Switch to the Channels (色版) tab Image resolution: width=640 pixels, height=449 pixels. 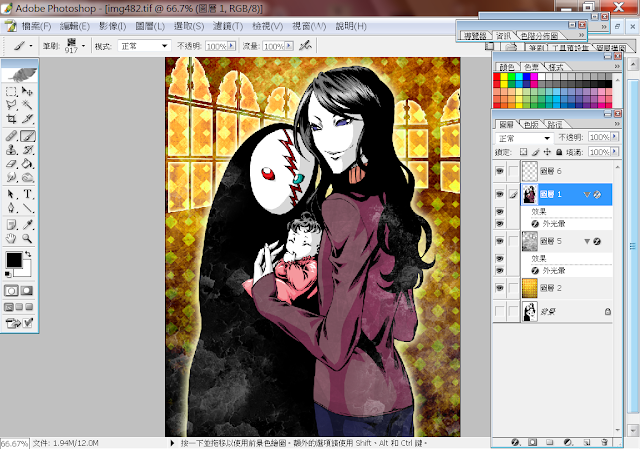531,124
